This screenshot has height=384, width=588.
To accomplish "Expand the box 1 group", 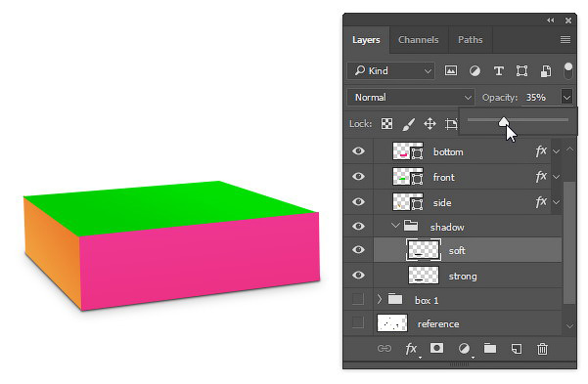I will pos(380,299).
